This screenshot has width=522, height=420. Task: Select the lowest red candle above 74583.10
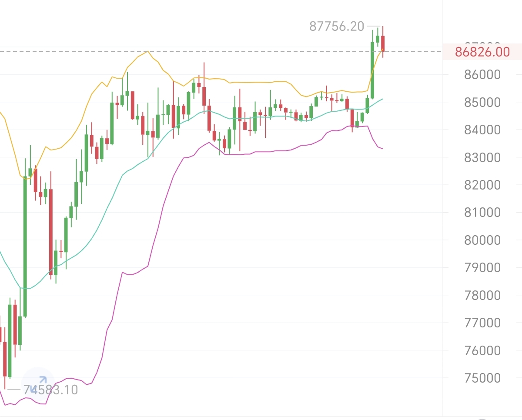[x=5, y=359]
